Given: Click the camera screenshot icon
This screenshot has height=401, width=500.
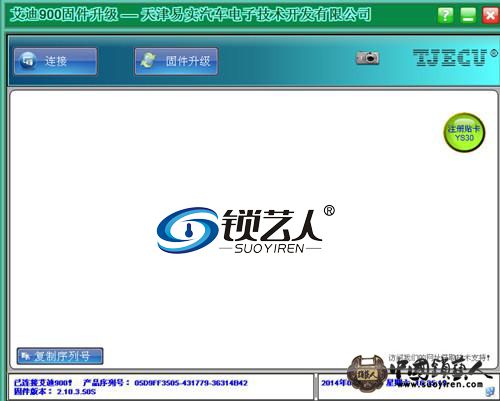Looking at the screenshot, I should pyautogui.click(x=367, y=58).
